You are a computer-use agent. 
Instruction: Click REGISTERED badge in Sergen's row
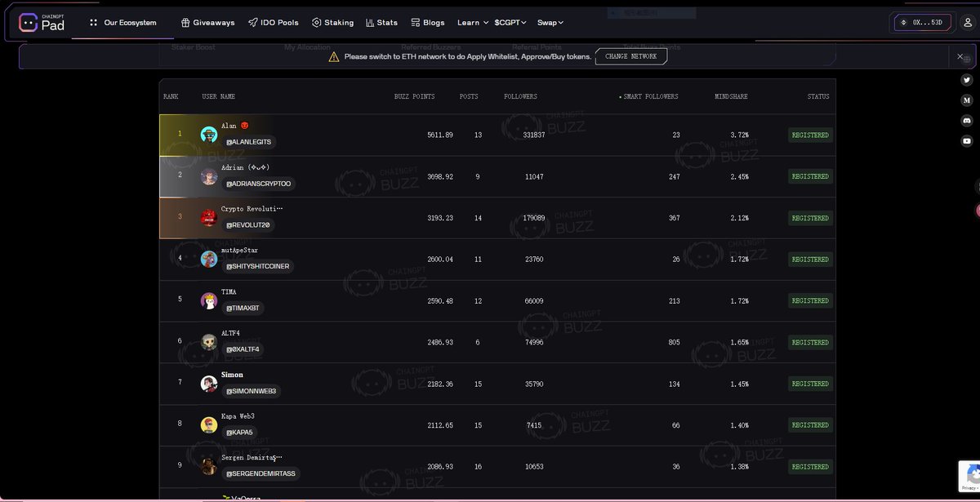coord(810,466)
